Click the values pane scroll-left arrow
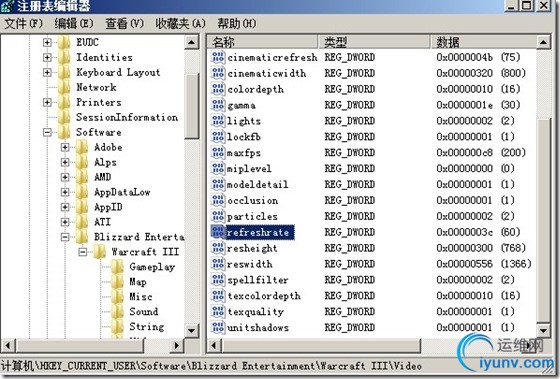Viewport: 560px width, 379px height. click(x=214, y=345)
